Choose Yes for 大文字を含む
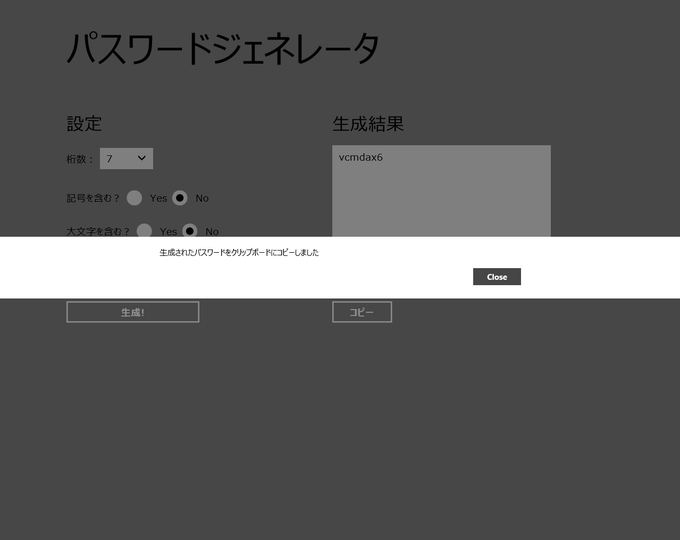Image resolution: width=680 pixels, height=540 pixels. [144, 230]
